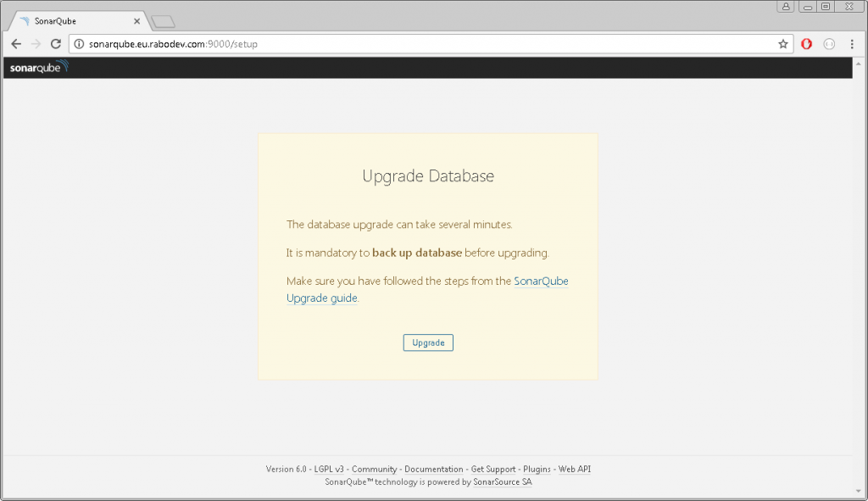Screen dimensions: 868x501
Task: Click the scrollbar down arrow
Action: (859, 491)
